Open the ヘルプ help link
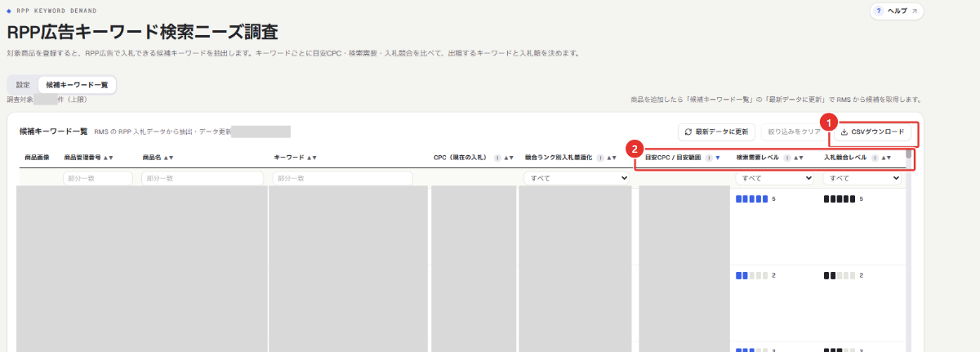The image size is (980, 352). (x=897, y=11)
